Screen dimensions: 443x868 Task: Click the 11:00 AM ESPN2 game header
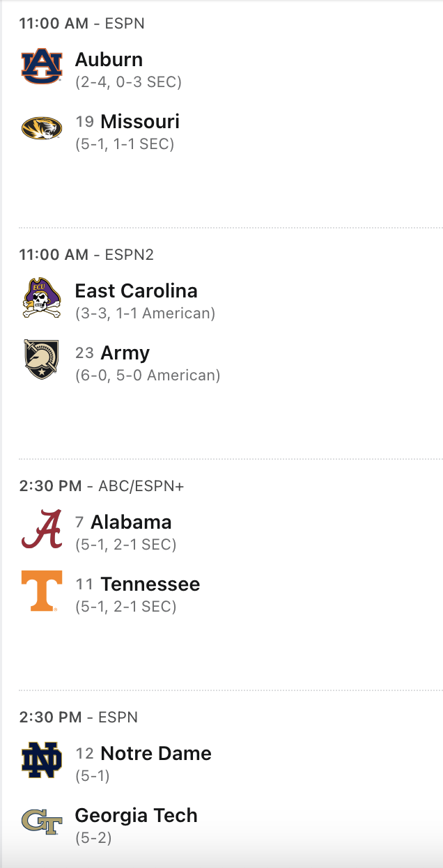tap(86, 255)
